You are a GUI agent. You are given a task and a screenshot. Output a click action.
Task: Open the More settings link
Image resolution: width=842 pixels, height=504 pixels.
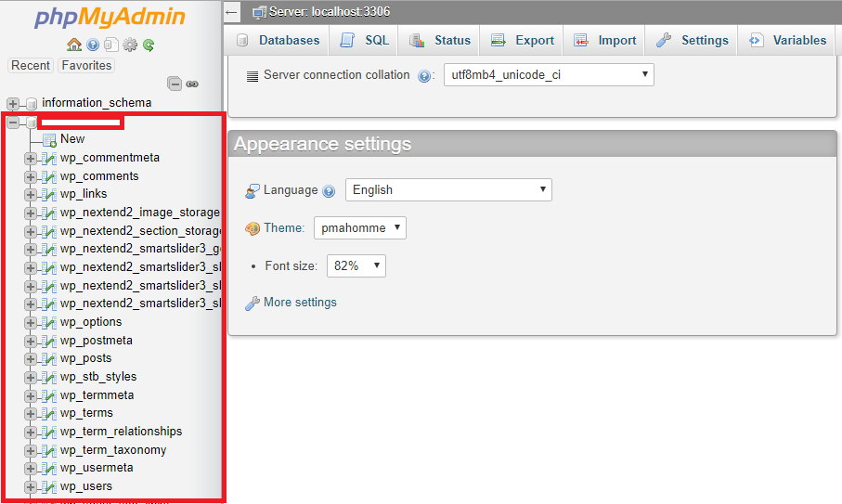point(300,303)
